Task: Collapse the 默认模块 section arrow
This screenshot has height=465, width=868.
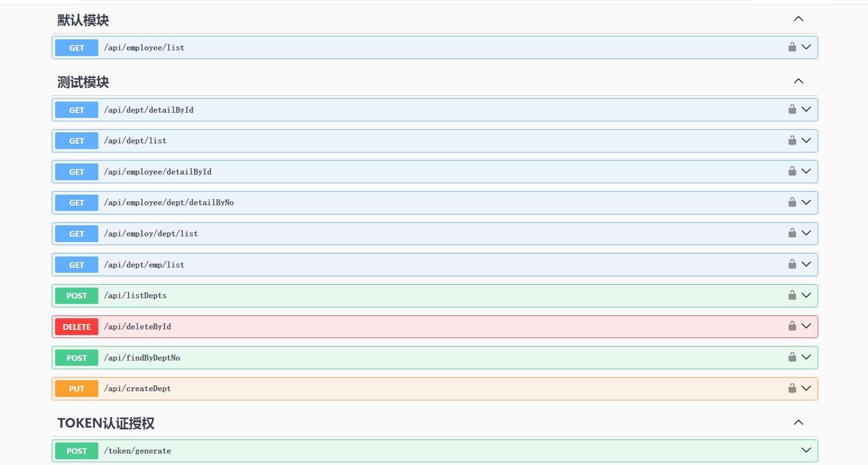Action: pos(798,19)
